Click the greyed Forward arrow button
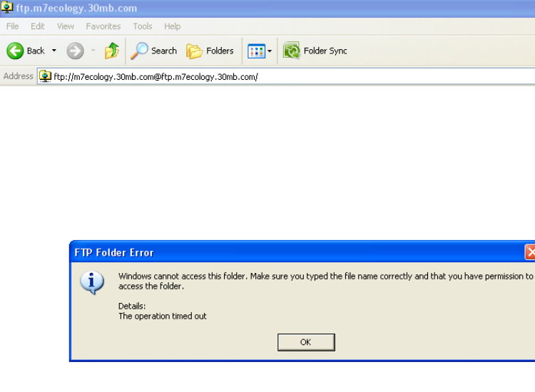The image size is (535, 392). (x=75, y=51)
